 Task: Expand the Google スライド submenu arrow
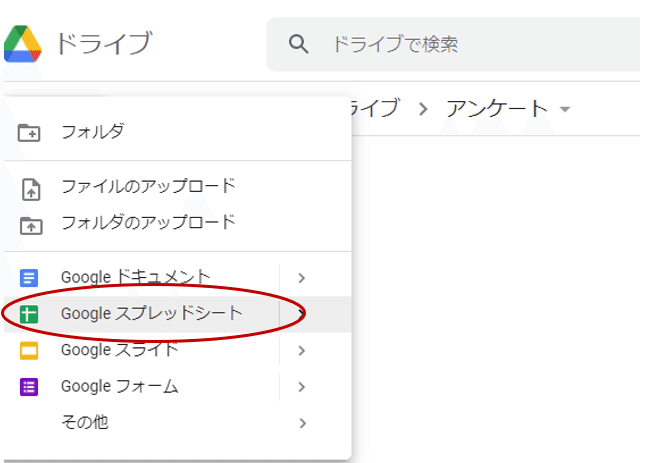302,351
